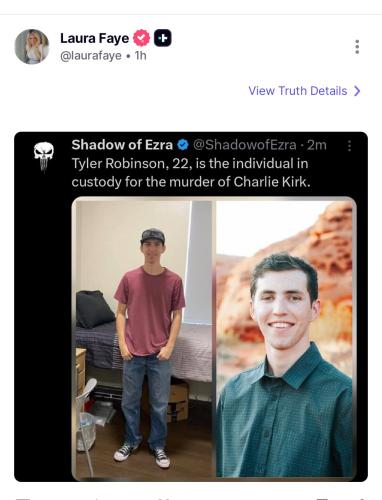Click the skull avatar of Shadow of Ezra
Screen dimensions: 382x500
44,156
